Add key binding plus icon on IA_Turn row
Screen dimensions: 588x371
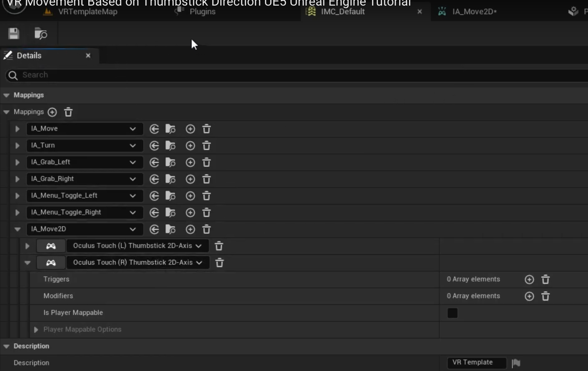(x=190, y=146)
